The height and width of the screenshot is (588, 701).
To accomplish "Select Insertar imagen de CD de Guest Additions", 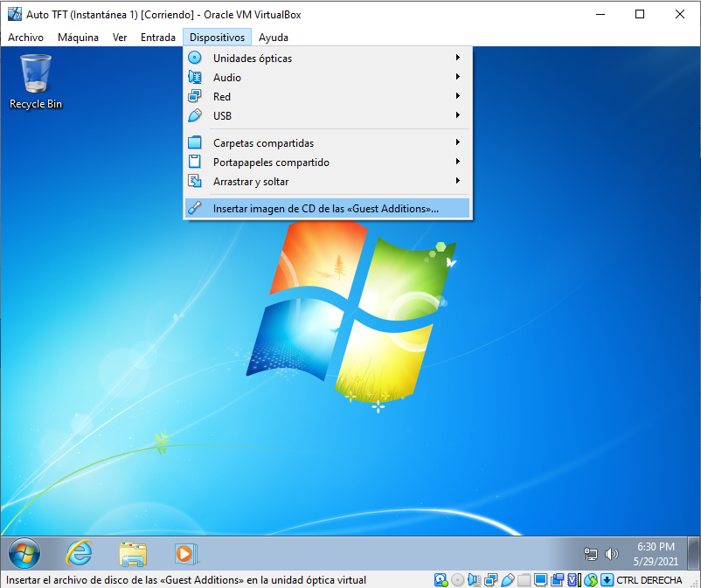I will [x=326, y=209].
